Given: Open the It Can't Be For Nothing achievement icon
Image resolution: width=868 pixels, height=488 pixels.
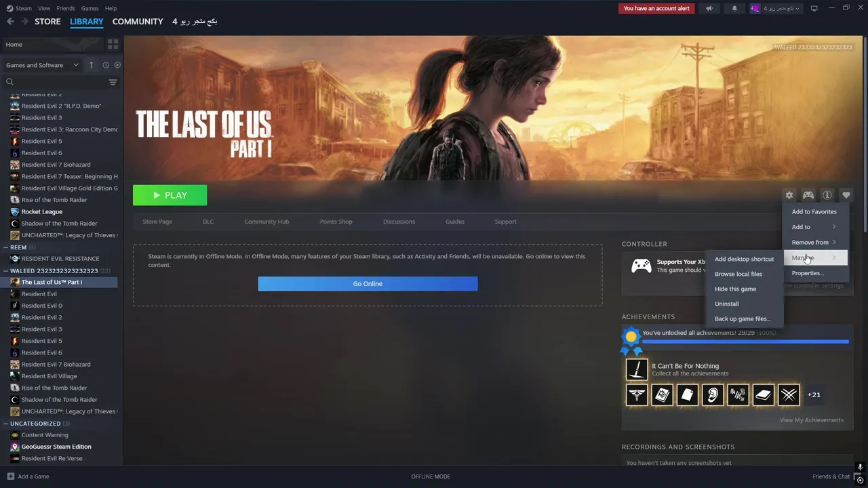Looking at the screenshot, I should tap(637, 369).
